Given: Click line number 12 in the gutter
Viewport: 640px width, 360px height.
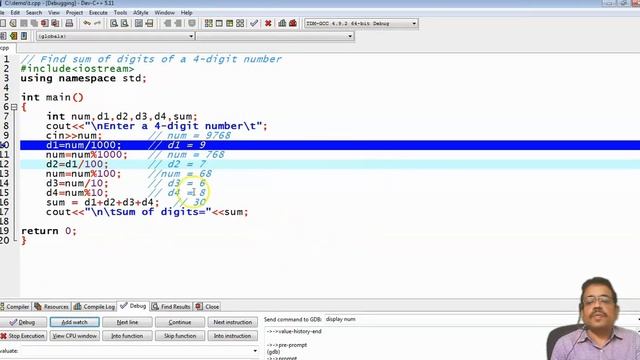Looking at the screenshot, I should 4,164.
